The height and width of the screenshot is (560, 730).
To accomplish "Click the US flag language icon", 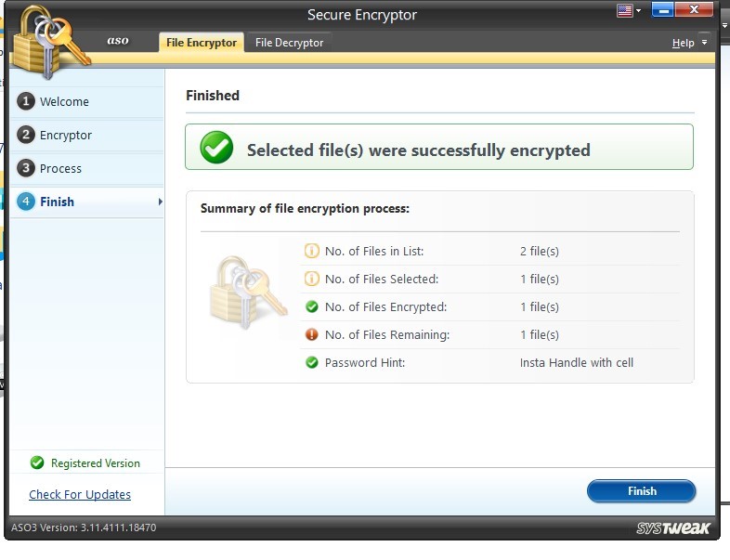I will click(624, 11).
